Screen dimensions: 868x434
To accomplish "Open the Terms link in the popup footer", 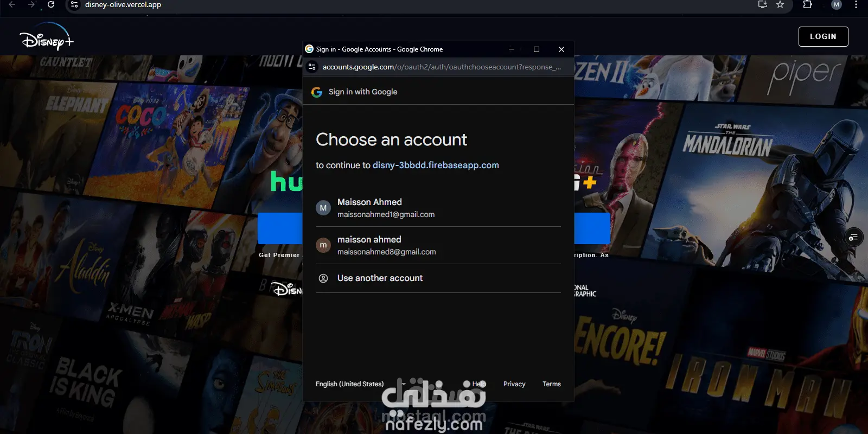I will (x=552, y=384).
